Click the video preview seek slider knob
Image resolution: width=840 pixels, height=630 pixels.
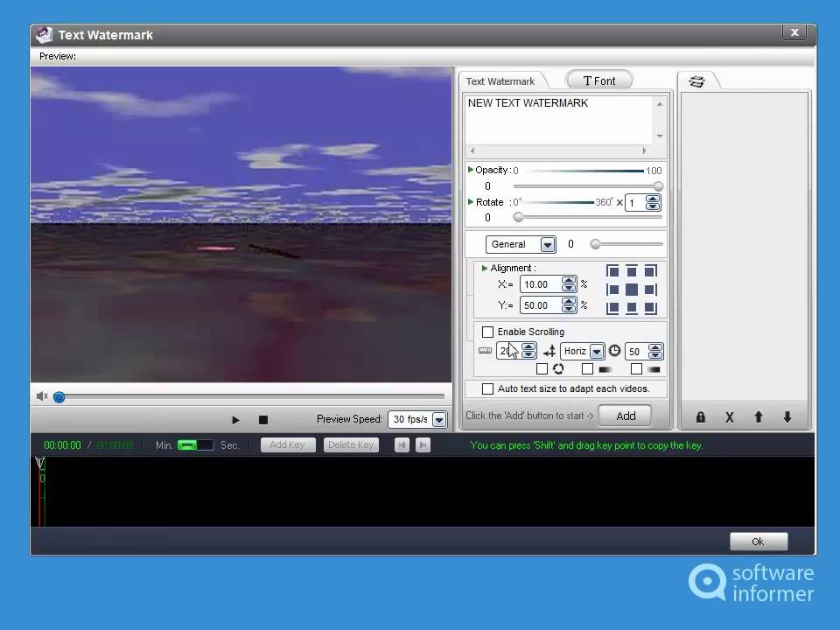(59, 397)
